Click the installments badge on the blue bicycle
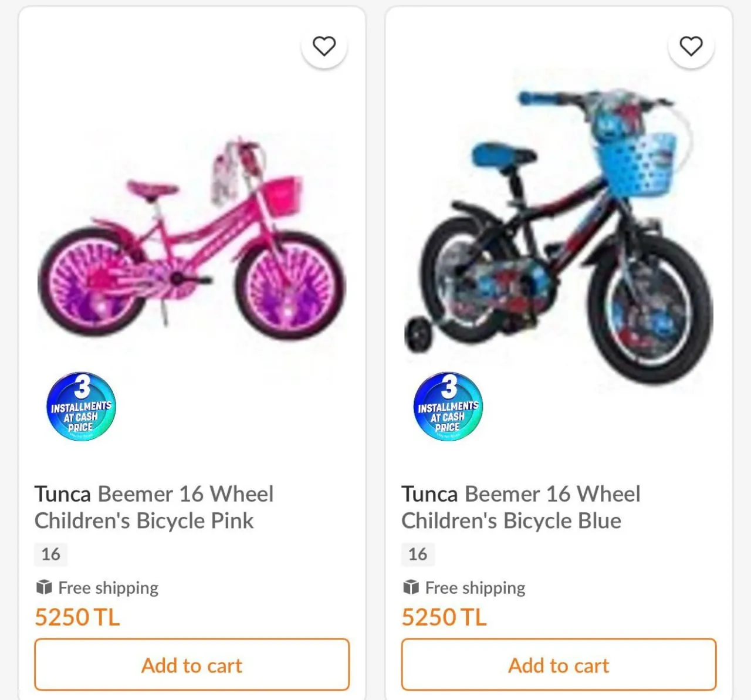 click(x=448, y=407)
